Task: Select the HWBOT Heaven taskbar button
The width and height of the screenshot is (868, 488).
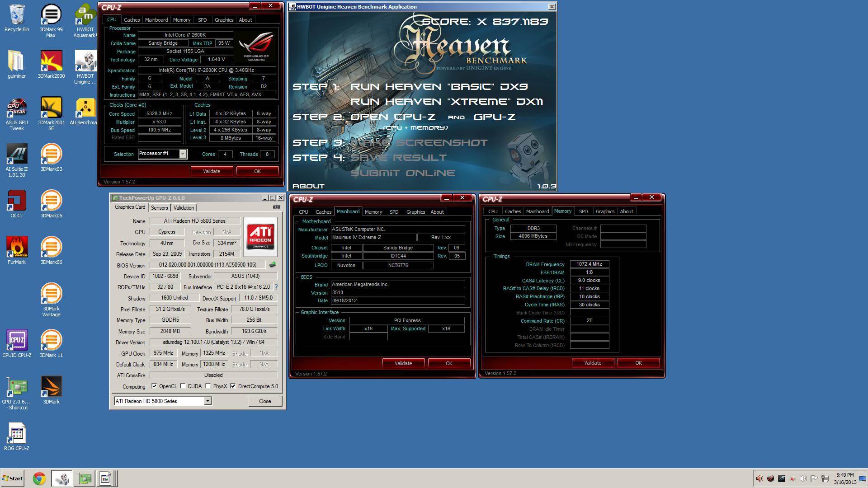Action: [x=62, y=479]
